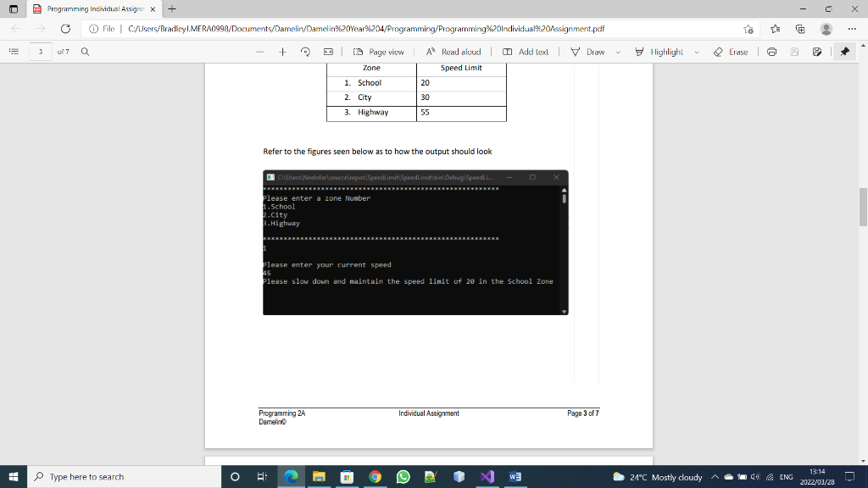Open clock and calendar flyout
Viewport: 868px width, 488px height.
coord(817,477)
